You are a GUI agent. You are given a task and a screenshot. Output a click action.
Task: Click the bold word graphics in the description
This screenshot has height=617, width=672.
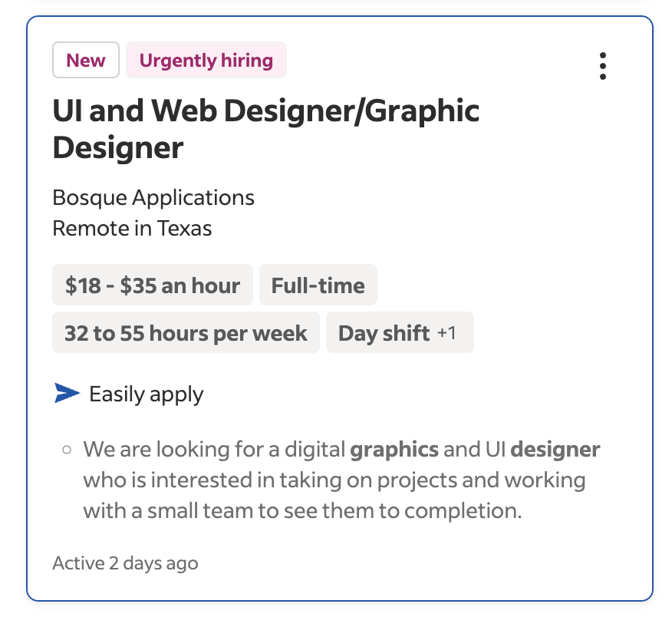(x=394, y=449)
